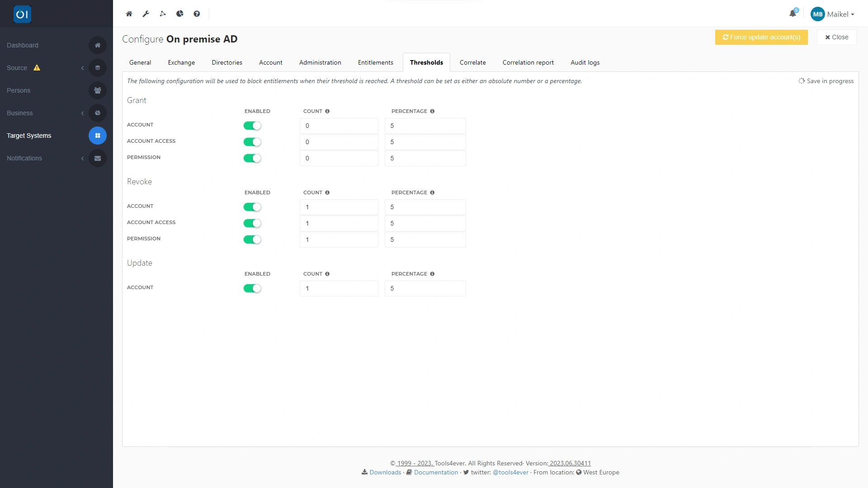Expand the Notifications sidebar chevron
The height and width of the screenshot is (488, 868).
coord(82,158)
